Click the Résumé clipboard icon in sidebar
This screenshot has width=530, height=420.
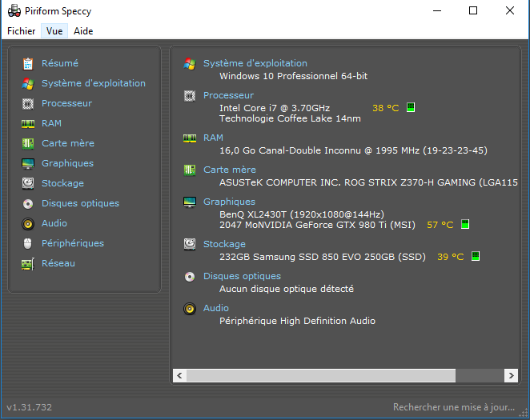[28, 63]
